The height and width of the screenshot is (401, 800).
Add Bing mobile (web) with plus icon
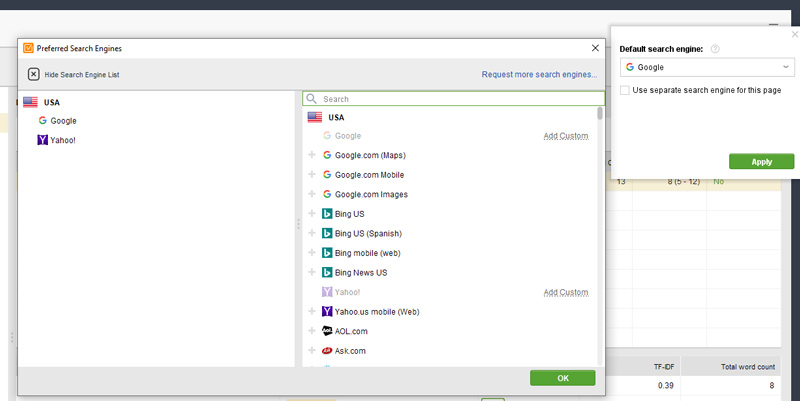(x=312, y=253)
